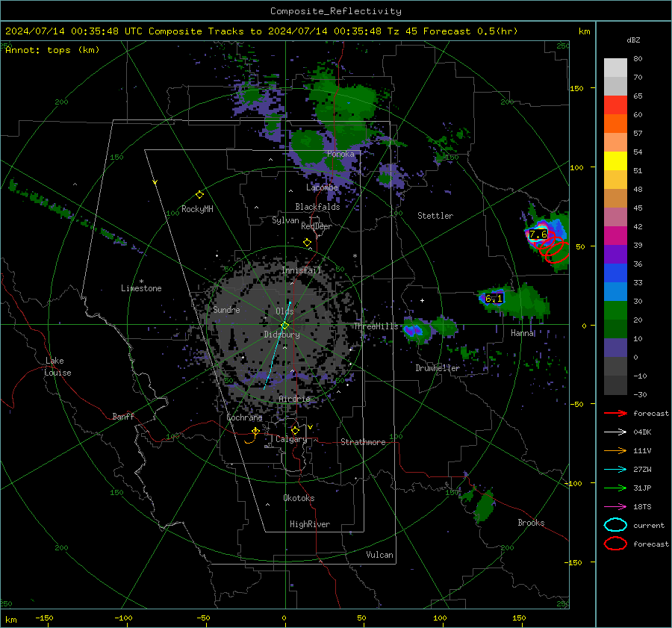The height and width of the screenshot is (628, 672).
Task: Pick the dark swatch between -10 and -30
Action: click(615, 385)
